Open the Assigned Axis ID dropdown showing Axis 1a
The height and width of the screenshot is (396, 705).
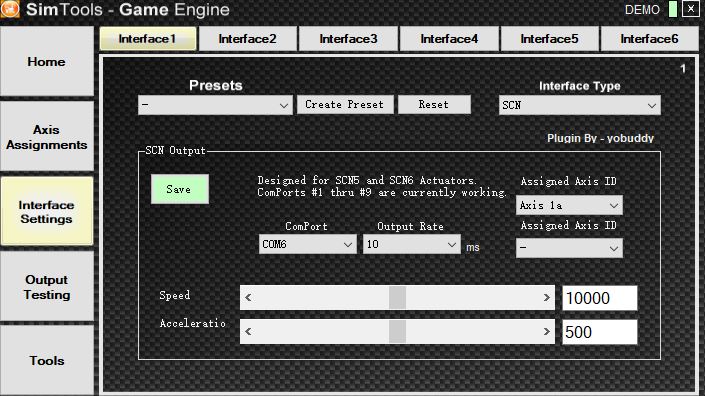pos(569,205)
